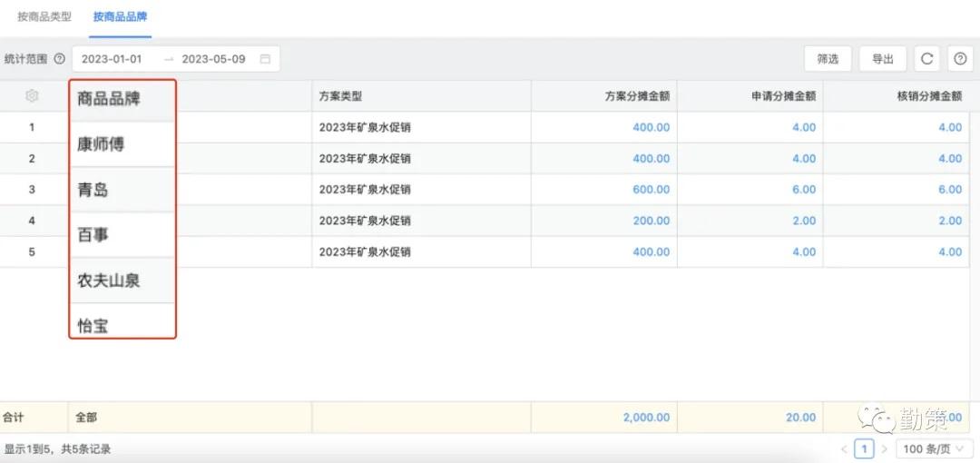
Task: Open help icon next to 统计范围
Action: 59,59
